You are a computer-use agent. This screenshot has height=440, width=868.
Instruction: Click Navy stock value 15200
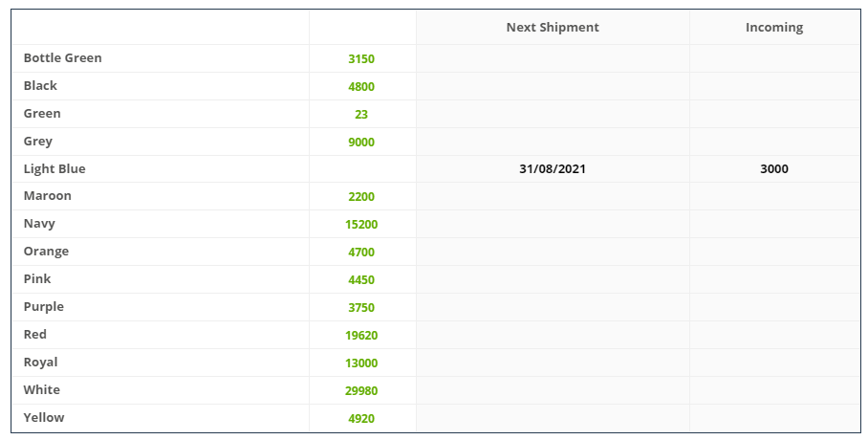[361, 225]
